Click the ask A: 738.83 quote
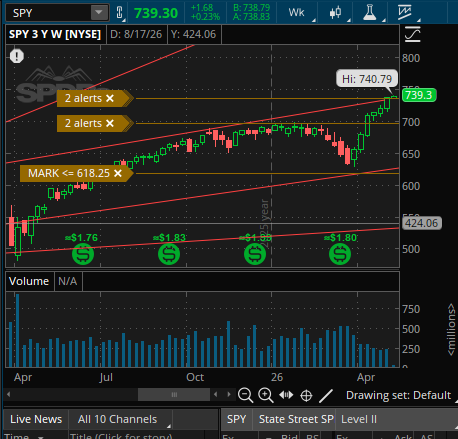The height and width of the screenshot is (439, 458). tap(251, 17)
